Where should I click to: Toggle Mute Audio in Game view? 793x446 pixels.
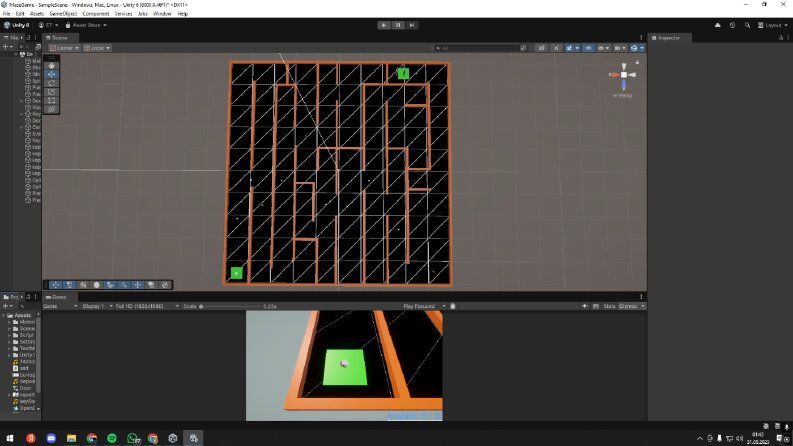(x=585, y=306)
